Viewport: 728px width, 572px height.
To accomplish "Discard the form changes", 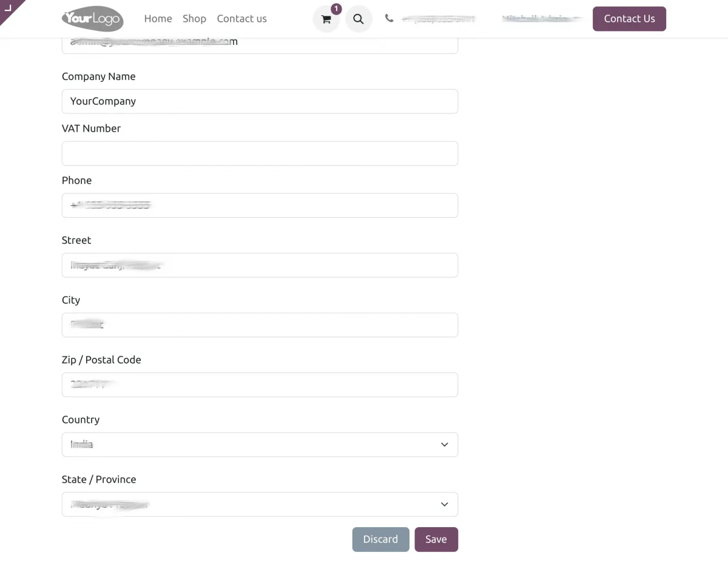I will (380, 539).
